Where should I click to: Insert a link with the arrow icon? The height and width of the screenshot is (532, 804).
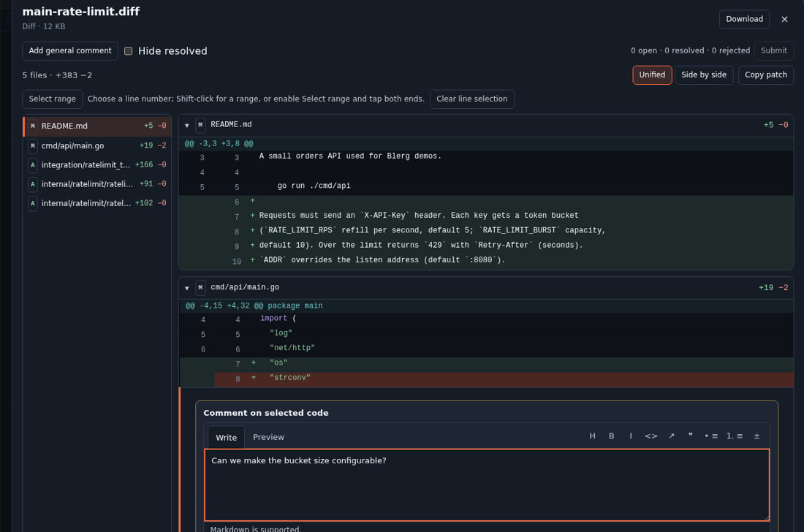pos(671,436)
